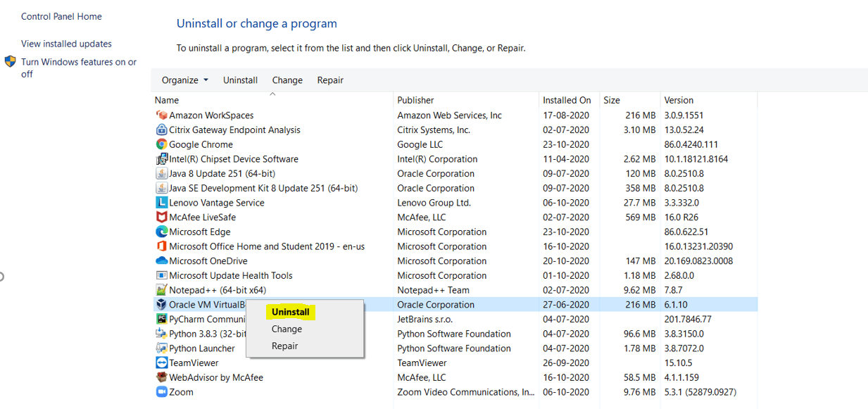
Task: Click version 15.10.5
Action: click(678, 363)
